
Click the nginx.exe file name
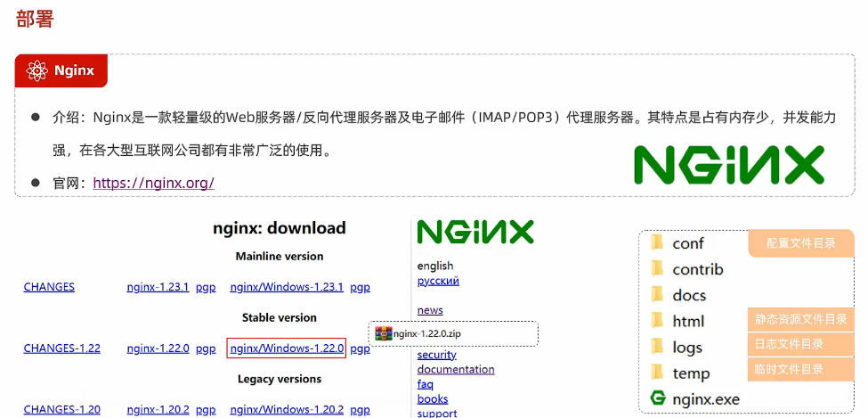click(706, 398)
